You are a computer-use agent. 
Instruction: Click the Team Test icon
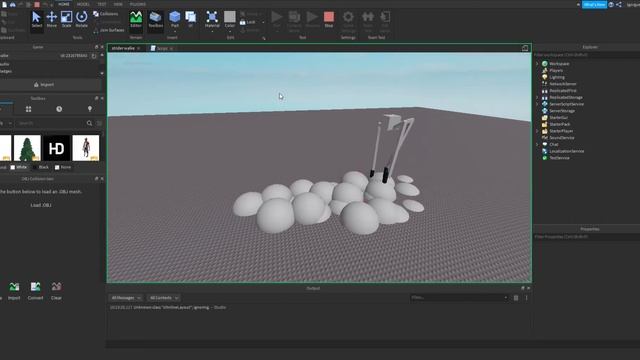click(368, 17)
